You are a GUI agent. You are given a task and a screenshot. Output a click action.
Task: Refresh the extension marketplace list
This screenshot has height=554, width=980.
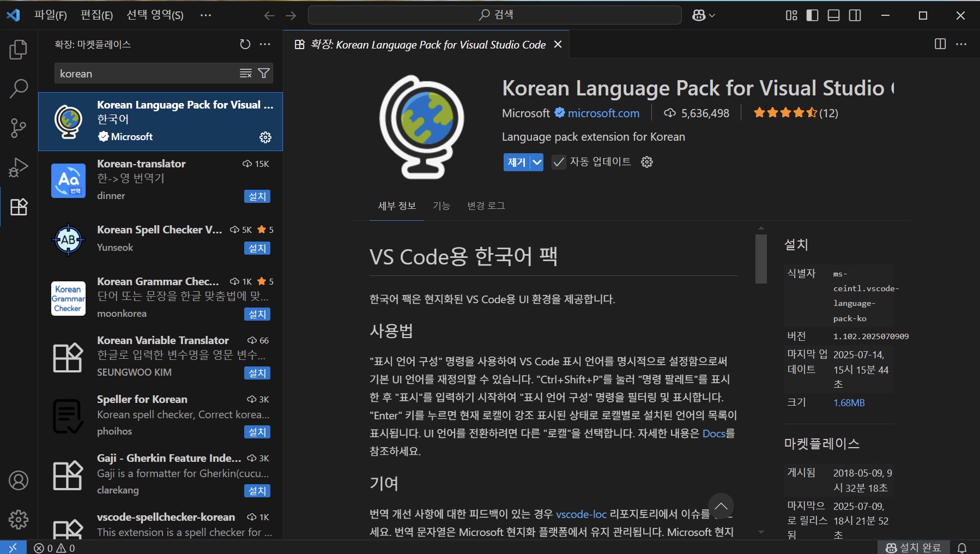245,44
